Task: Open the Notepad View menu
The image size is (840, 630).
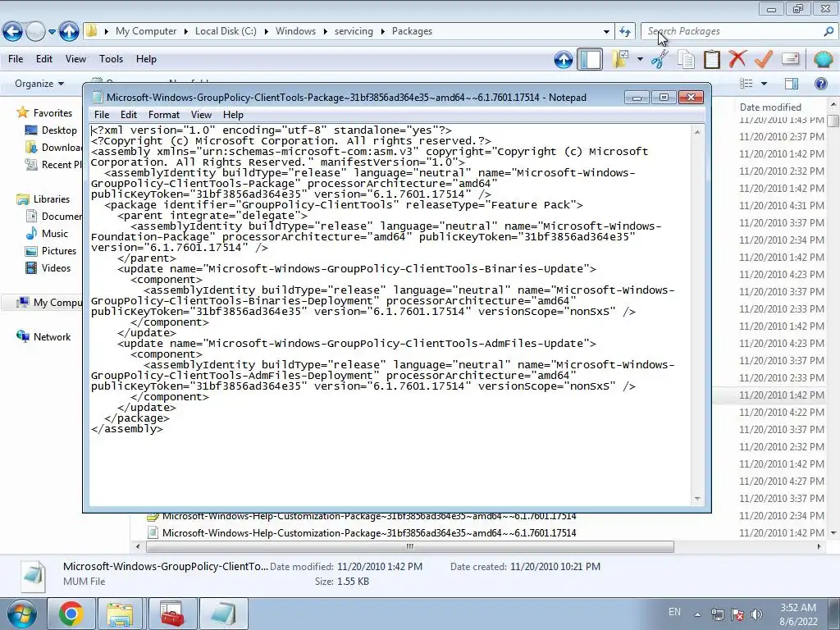Action: [x=202, y=115]
